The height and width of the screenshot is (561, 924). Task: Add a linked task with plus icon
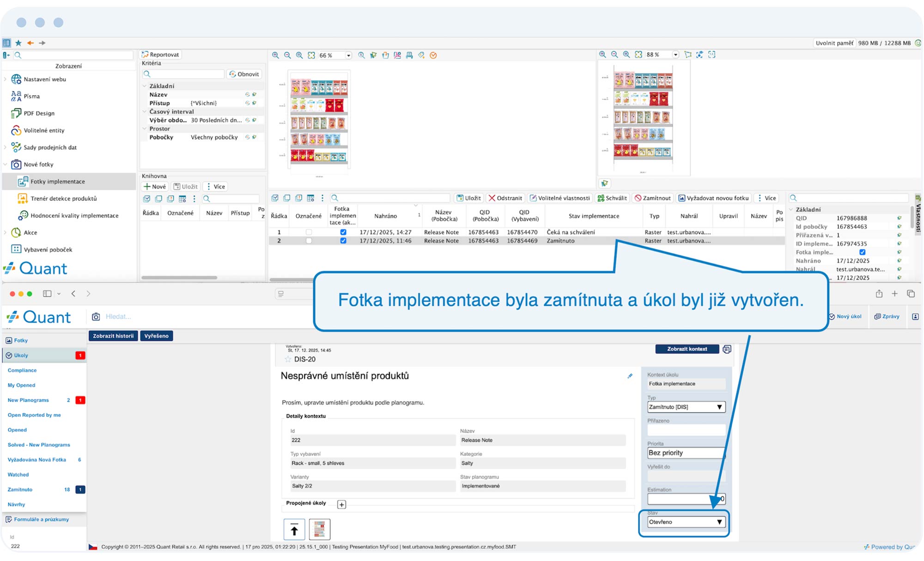click(x=341, y=505)
